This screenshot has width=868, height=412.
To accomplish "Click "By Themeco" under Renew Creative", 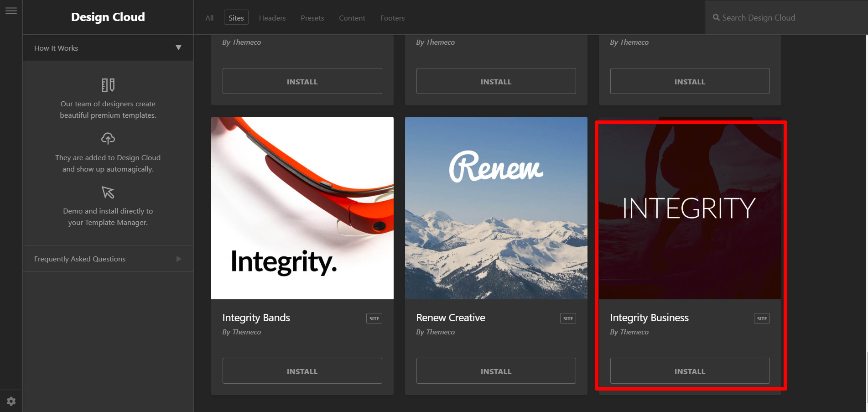I will pos(436,332).
